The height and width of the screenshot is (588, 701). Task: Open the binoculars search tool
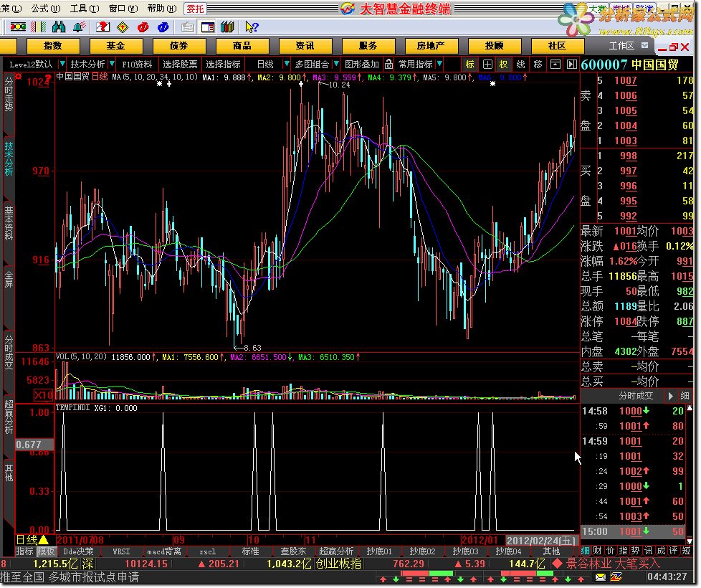[x=59, y=27]
